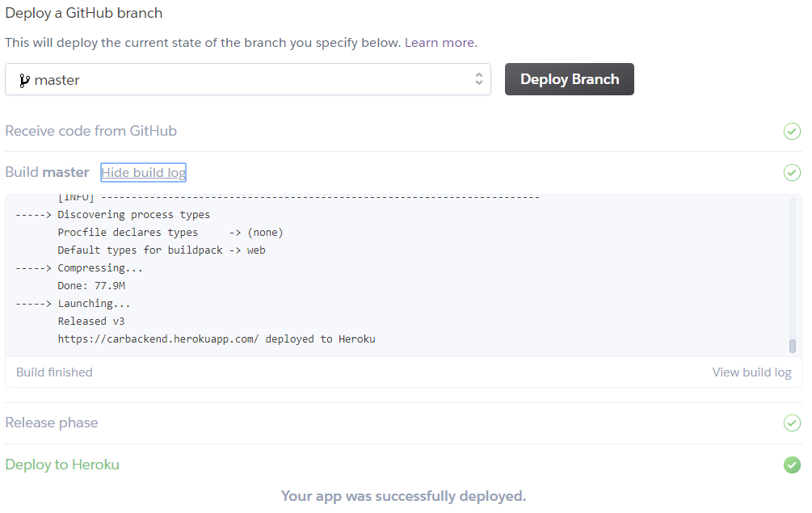Click the Receive code from GitHub checkmark

[x=792, y=131]
